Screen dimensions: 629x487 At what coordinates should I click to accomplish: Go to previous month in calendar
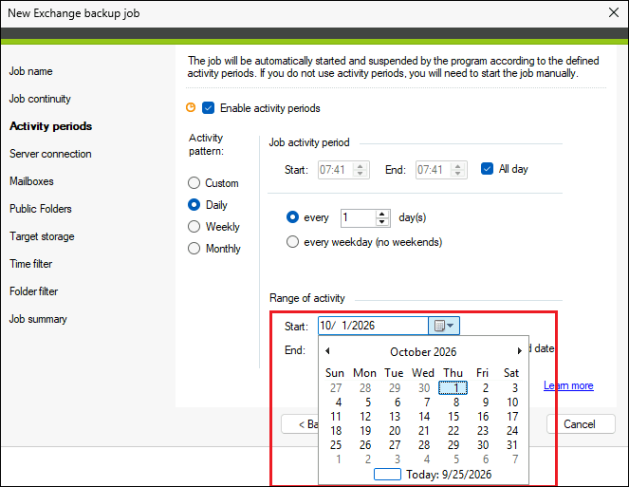327,351
